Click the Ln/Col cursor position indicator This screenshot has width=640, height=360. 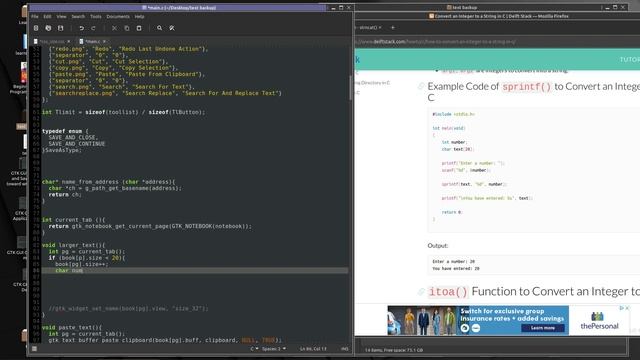pyautogui.click(x=313, y=349)
